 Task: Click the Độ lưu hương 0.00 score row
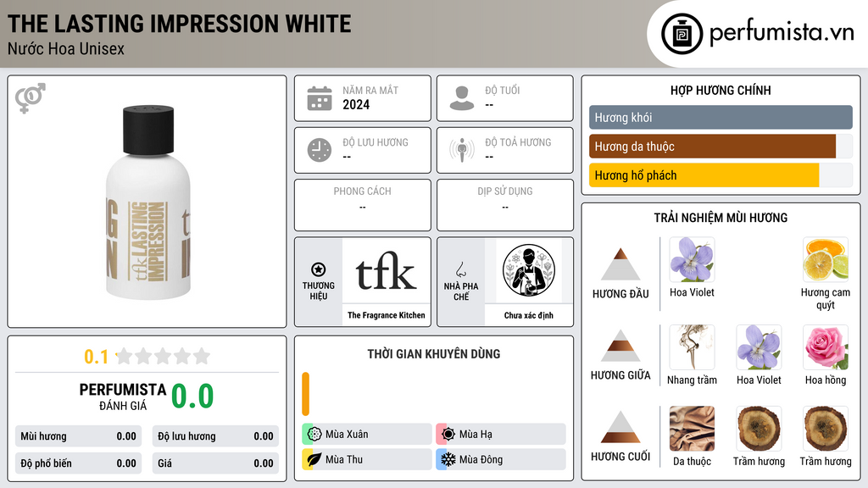tap(215, 436)
